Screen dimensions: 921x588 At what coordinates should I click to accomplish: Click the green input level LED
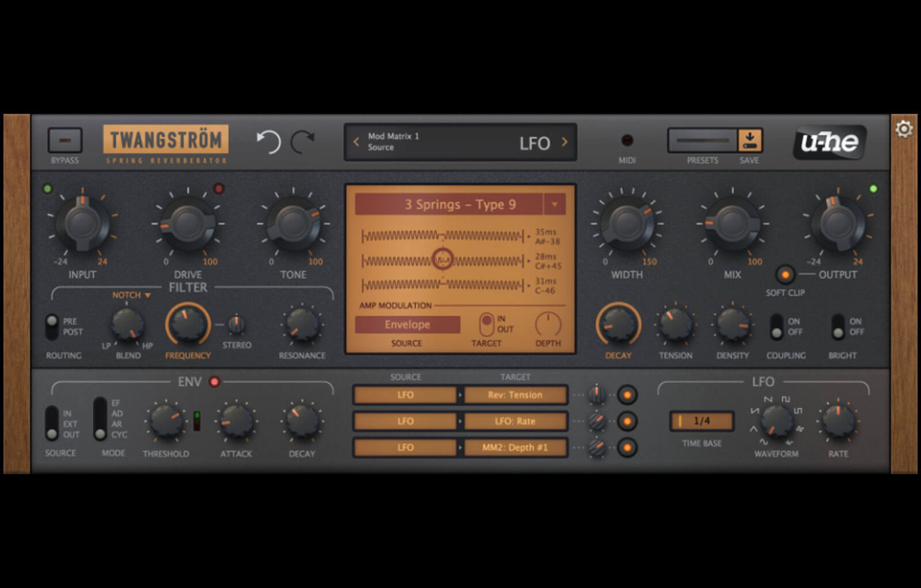[47, 189]
